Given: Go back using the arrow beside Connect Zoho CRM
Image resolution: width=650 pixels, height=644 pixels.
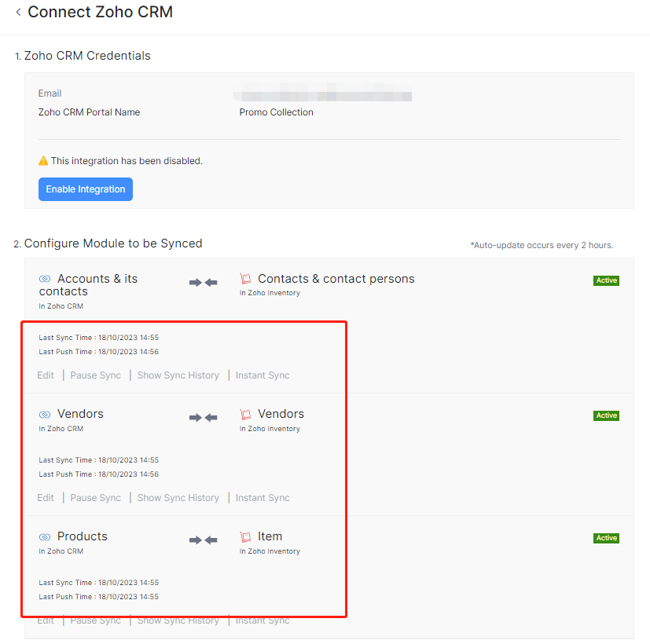Looking at the screenshot, I should pos(18,13).
